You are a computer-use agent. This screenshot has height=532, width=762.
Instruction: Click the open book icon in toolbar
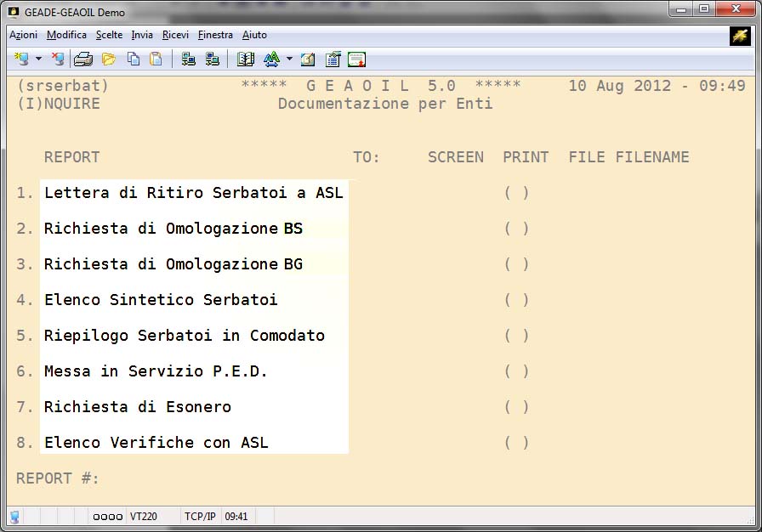[246, 59]
